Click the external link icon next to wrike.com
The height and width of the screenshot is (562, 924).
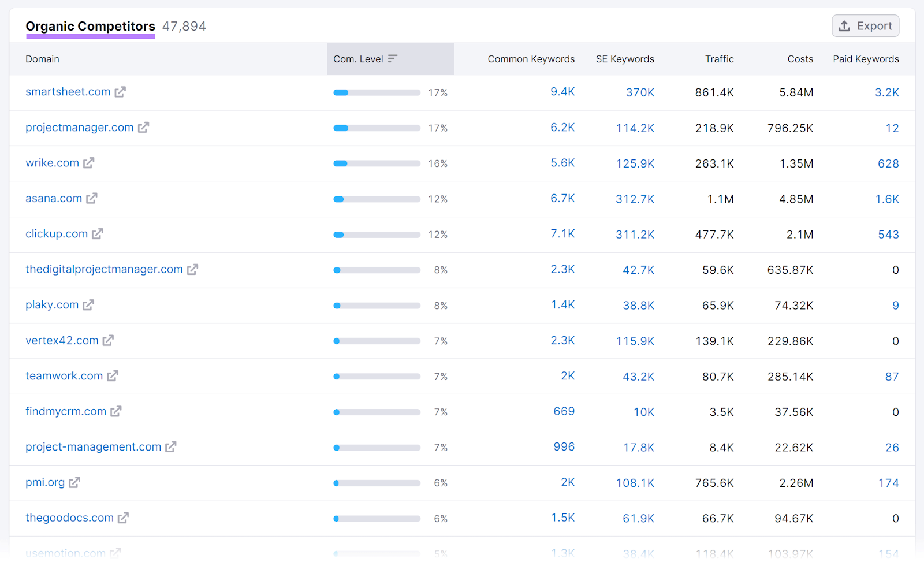point(88,163)
